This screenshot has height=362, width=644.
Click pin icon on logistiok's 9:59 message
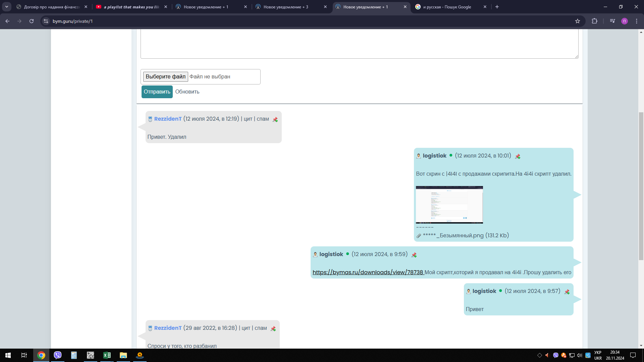click(414, 255)
